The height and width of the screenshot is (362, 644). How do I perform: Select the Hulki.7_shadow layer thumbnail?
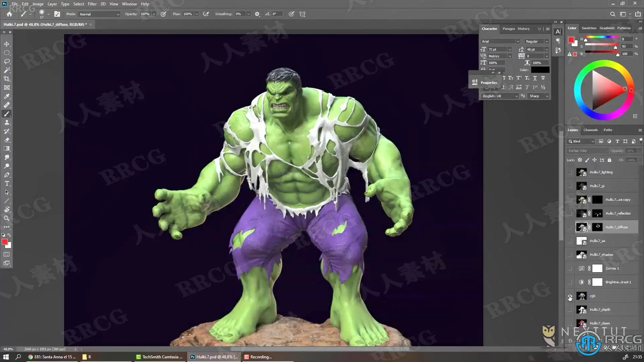coord(581,255)
